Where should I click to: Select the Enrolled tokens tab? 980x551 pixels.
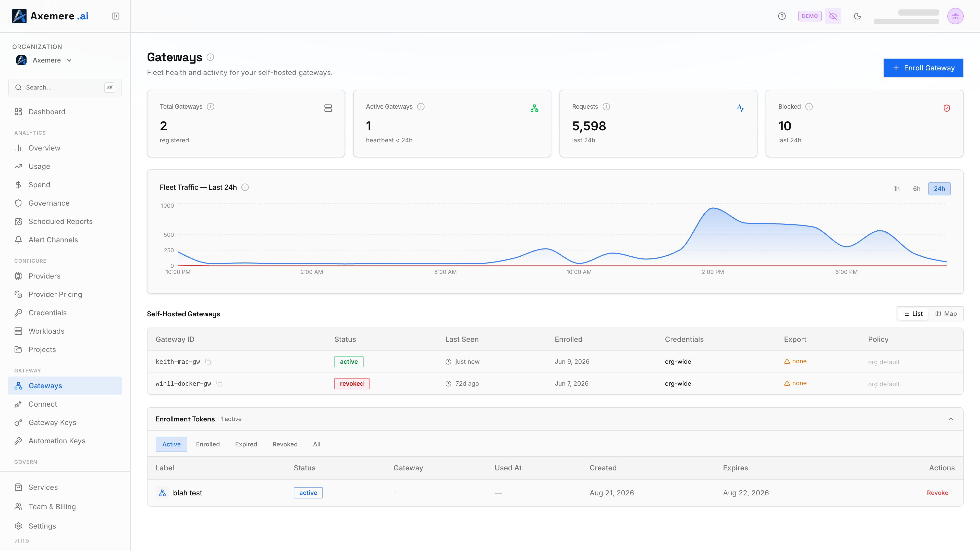[x=208, y=444]
